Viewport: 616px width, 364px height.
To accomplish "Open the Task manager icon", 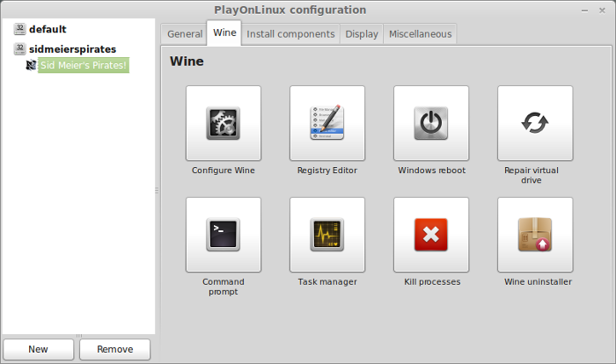I will click(x=327, y=235).
